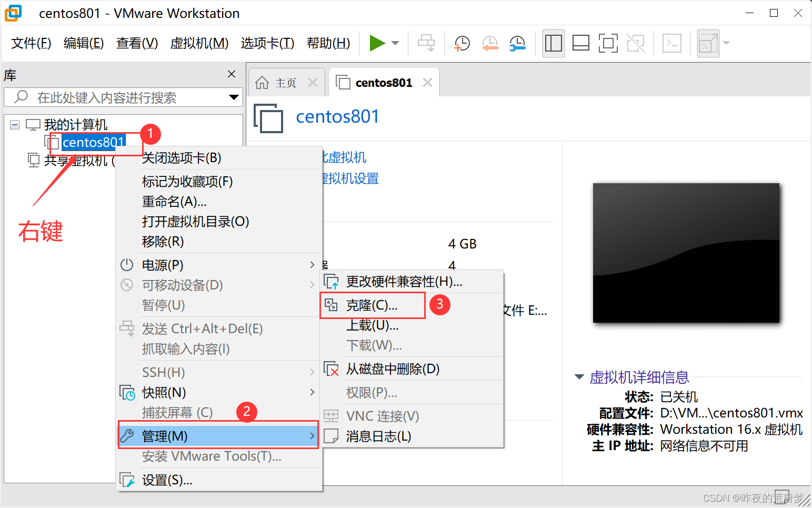Expand the 电源(P) submenu
Viewport: 812px width, 508px height.
tap(219, 265)
